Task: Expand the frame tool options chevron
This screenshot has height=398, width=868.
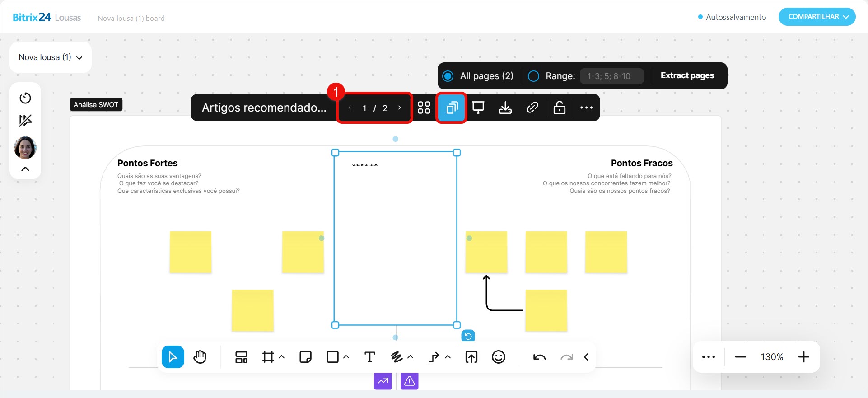Action: point(282,357)
